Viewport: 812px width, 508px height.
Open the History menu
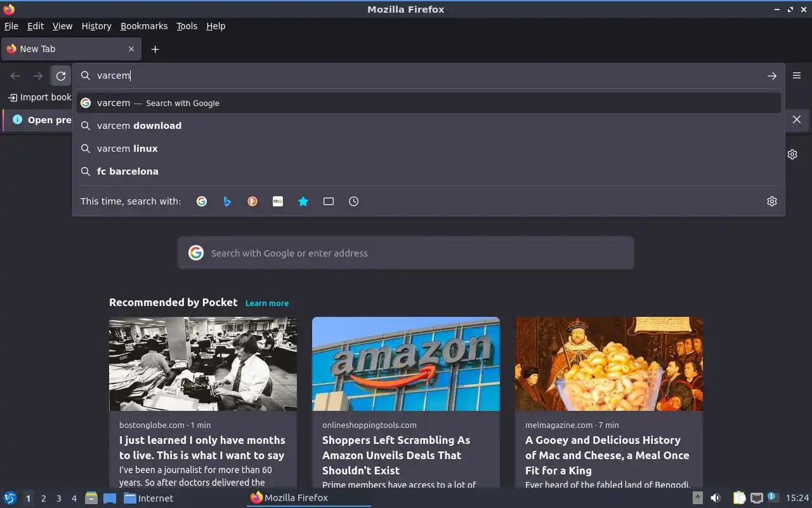pyautogui.click(x=96, y=26)
